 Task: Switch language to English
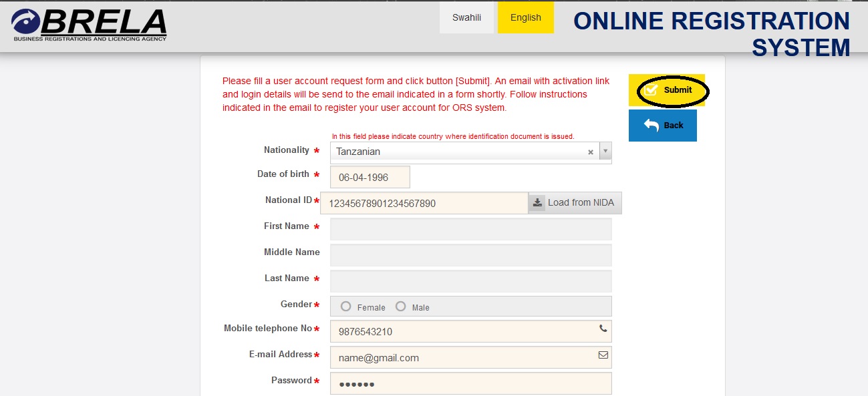point(525,18)
